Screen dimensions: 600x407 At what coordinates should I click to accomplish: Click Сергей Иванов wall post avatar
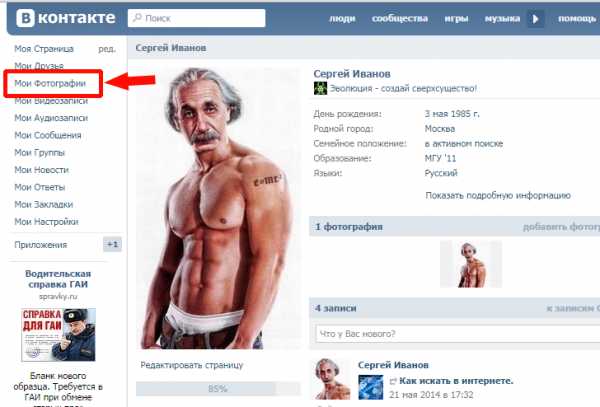click(332, 379)
